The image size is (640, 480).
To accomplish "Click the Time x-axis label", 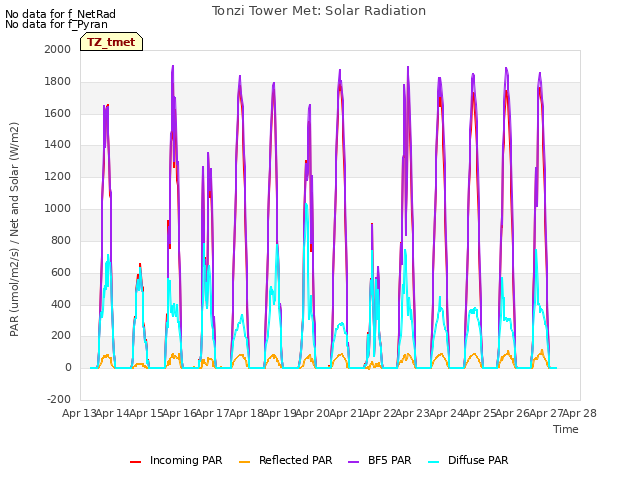I will click(566, 429).
